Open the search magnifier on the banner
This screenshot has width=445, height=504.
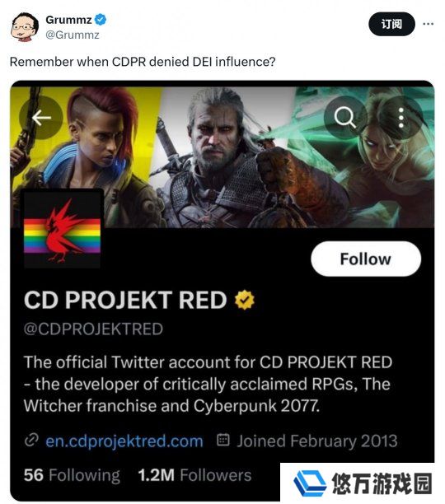click(x=345, y=117)
